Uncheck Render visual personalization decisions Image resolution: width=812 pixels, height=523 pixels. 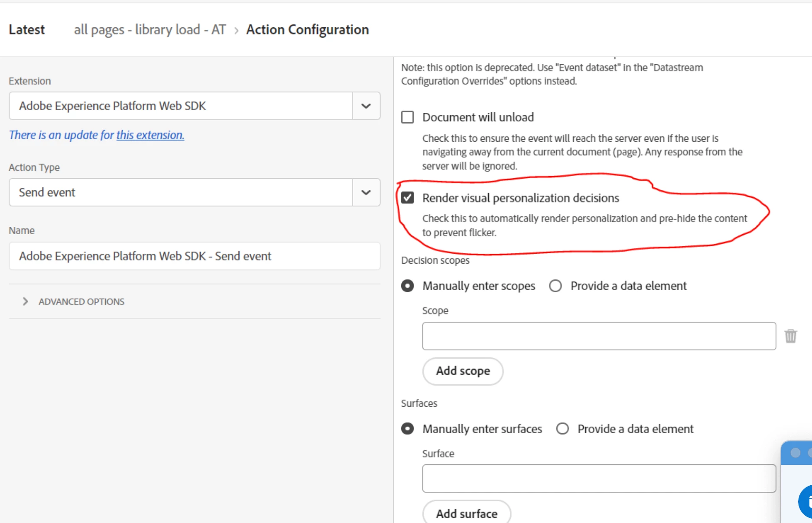point(407,198)
